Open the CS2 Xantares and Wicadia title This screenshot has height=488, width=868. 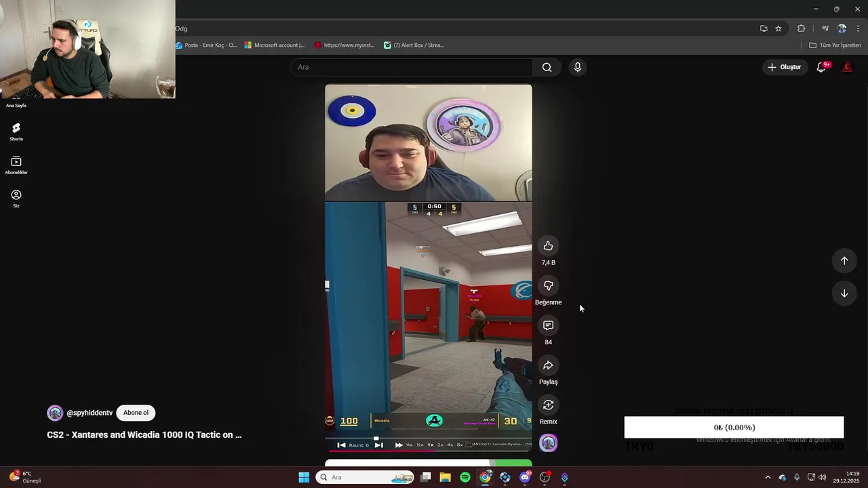[x=144, y=435]
